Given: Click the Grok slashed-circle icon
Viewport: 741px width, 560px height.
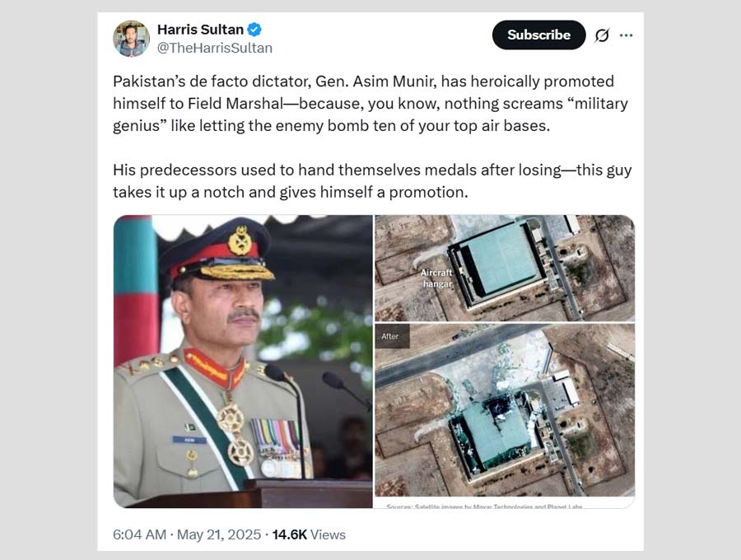Looking at the screenshot, I should click(x=602, y=35).
